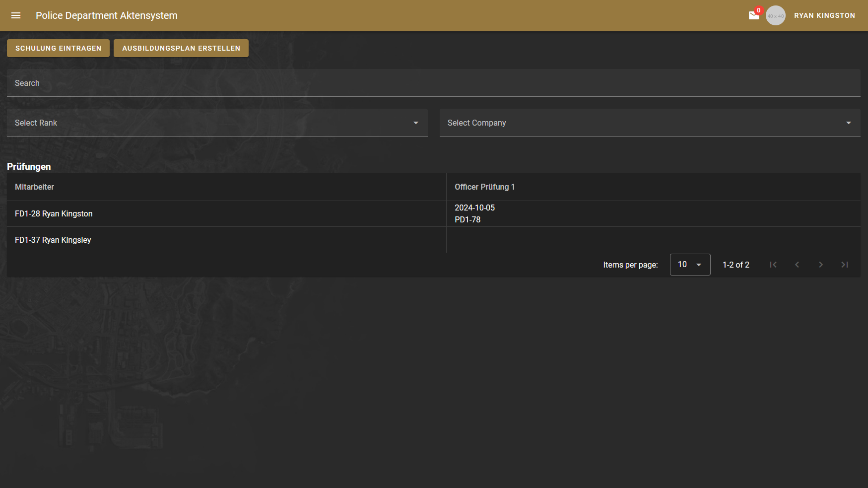Viewport: 868px width, 488px height.
Task: Open the Select Company dropdown
Action: 650,123
